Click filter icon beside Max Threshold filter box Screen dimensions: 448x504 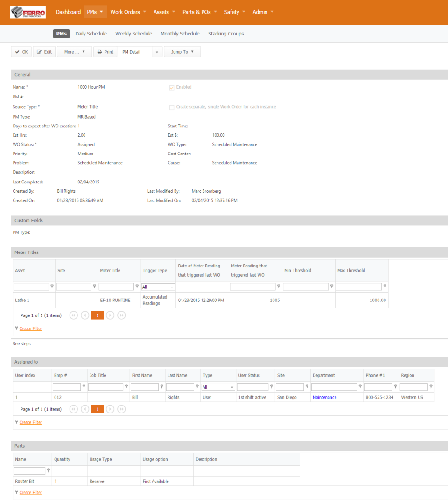pyautogui.click(x=385, y=286)
